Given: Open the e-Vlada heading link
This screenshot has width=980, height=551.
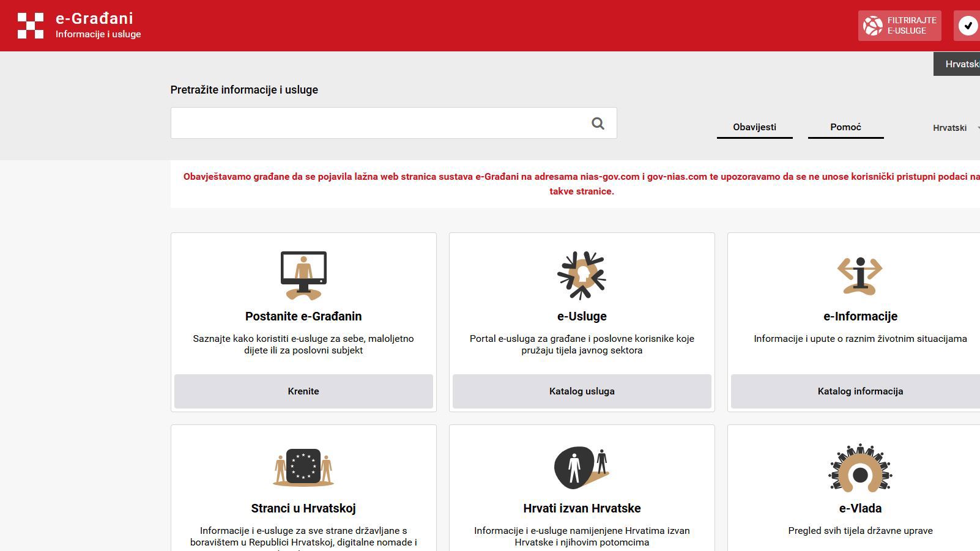Looking at the screenshot, I should (860, 508).
